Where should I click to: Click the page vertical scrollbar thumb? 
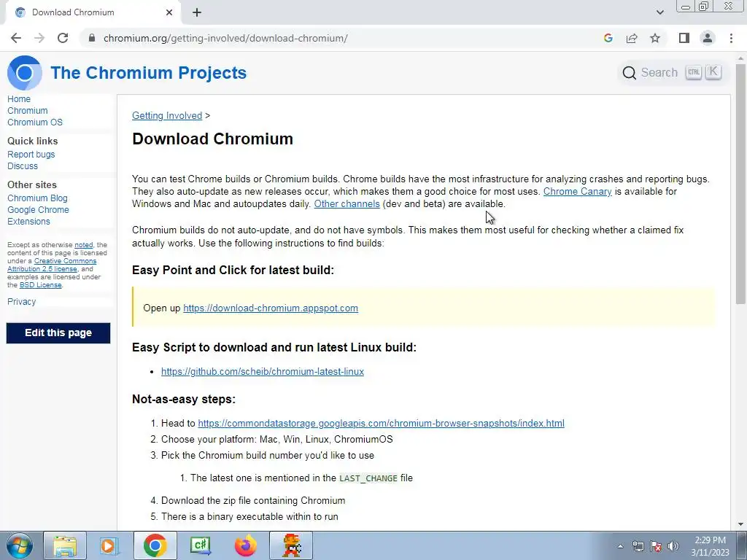[x=740, y=183]
